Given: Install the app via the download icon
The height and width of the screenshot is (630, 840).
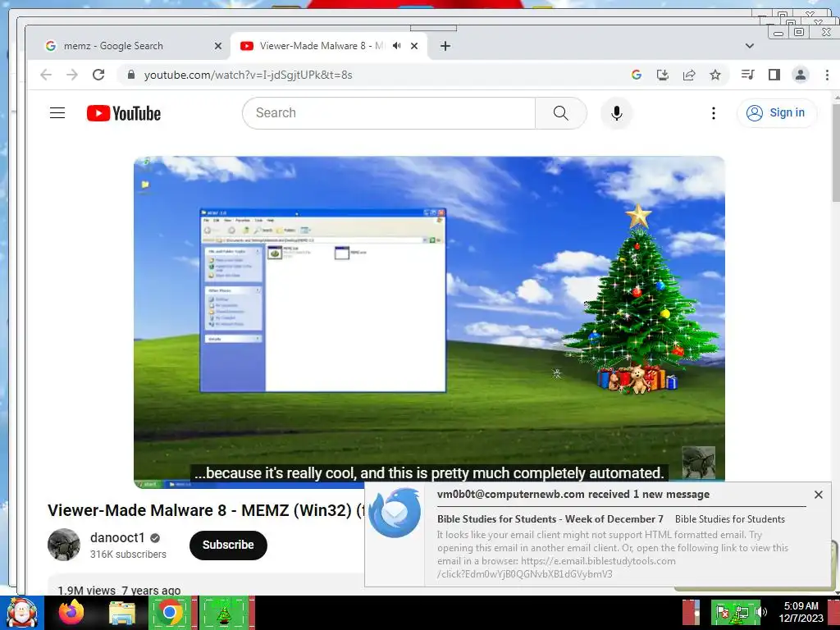Looking at the screenshot, I should pos(663,75).
